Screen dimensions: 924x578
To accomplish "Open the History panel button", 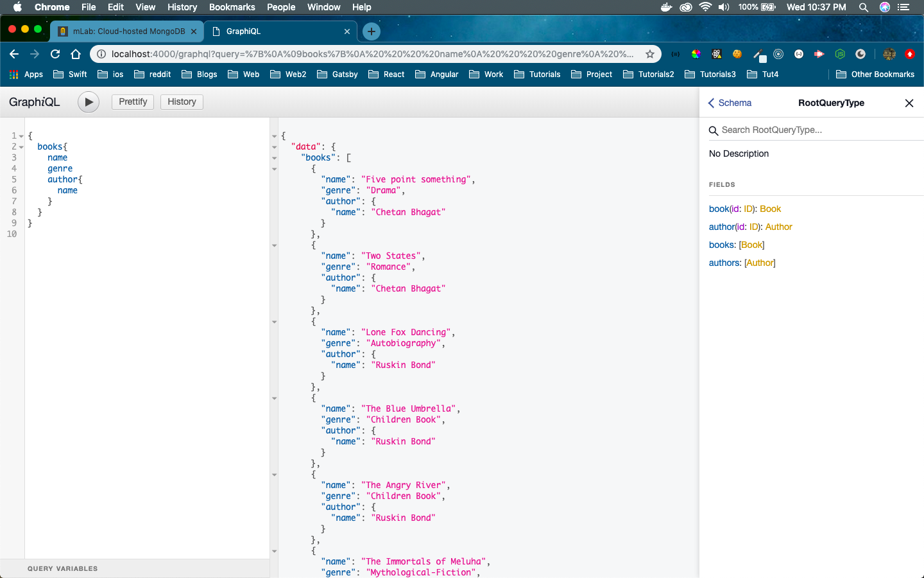I will [x=182, y=102].
